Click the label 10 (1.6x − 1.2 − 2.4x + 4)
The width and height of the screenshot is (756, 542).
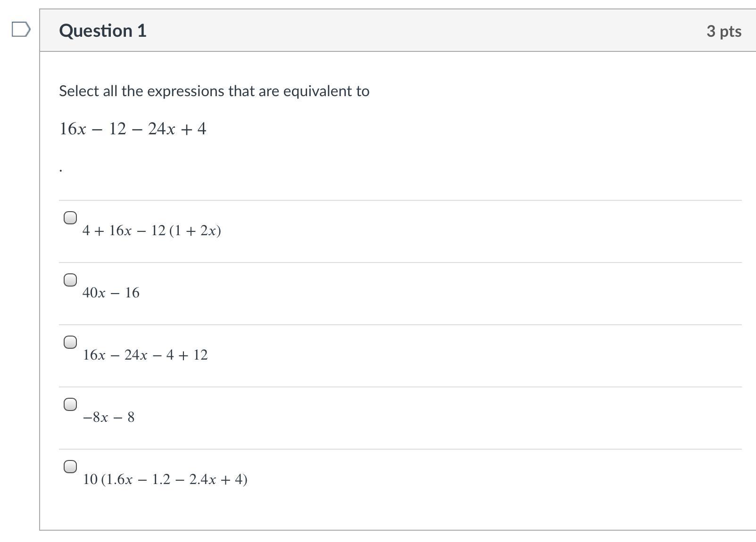tap(165, 479)
